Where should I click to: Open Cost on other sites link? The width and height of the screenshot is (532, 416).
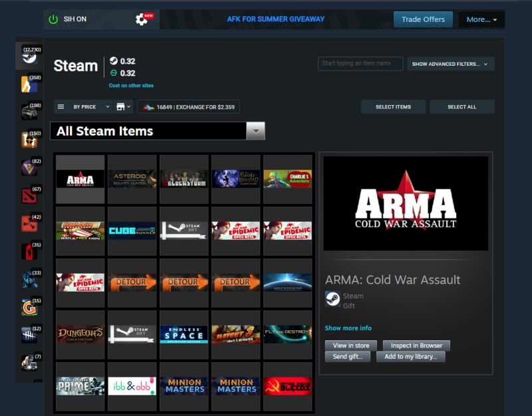pyautogui.click(x=131, y=86)
